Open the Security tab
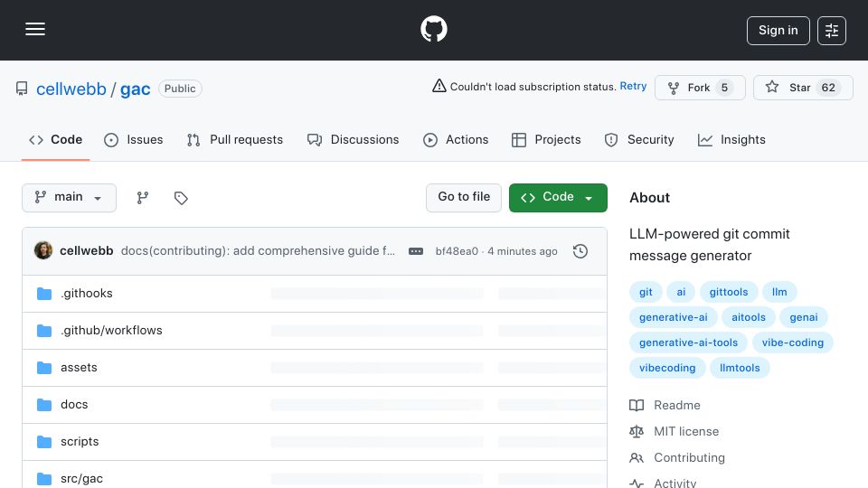Screen dimensions: 868x488 pyautogui.click(x=639, y=140)
